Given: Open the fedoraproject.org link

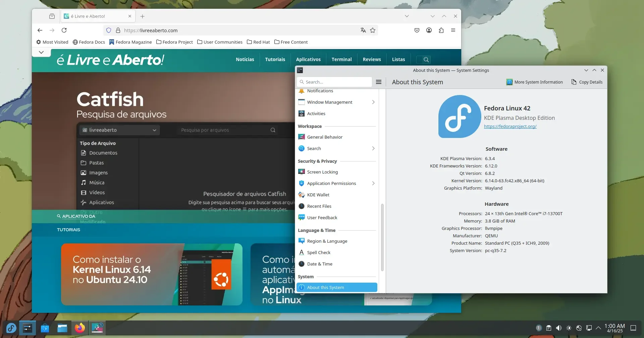Looking at the screenshot, I should coord(510,126).
